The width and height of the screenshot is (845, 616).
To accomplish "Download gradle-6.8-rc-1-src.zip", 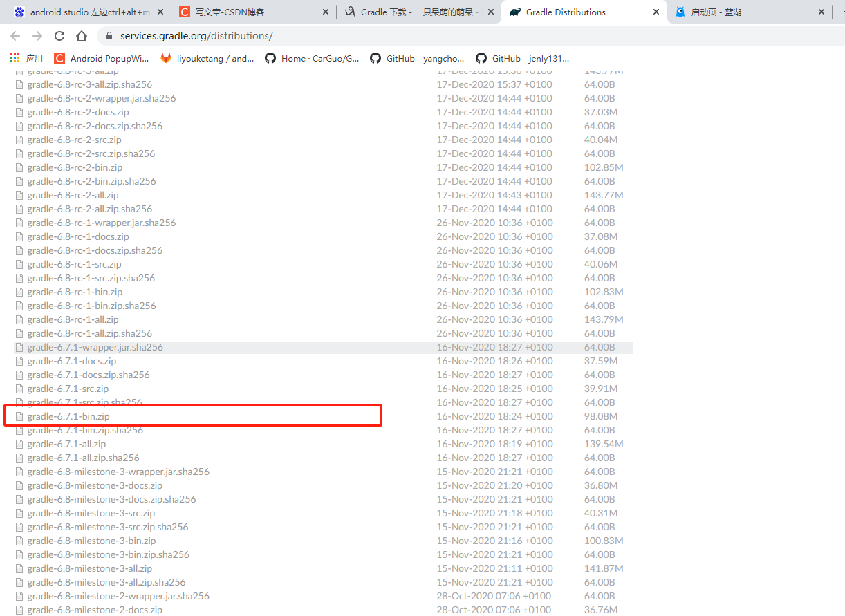I will coord(74,264).
